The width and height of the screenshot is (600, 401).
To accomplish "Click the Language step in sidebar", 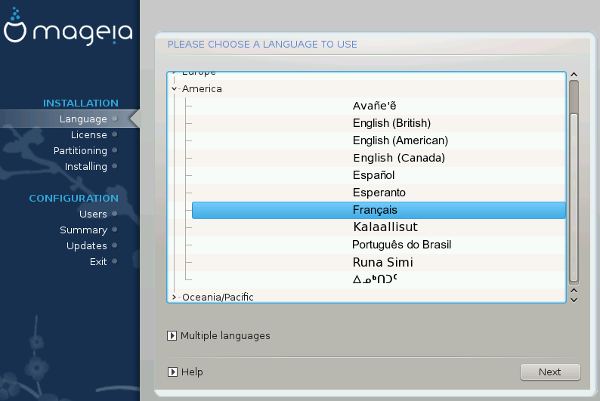I will [x=83, y=119].
